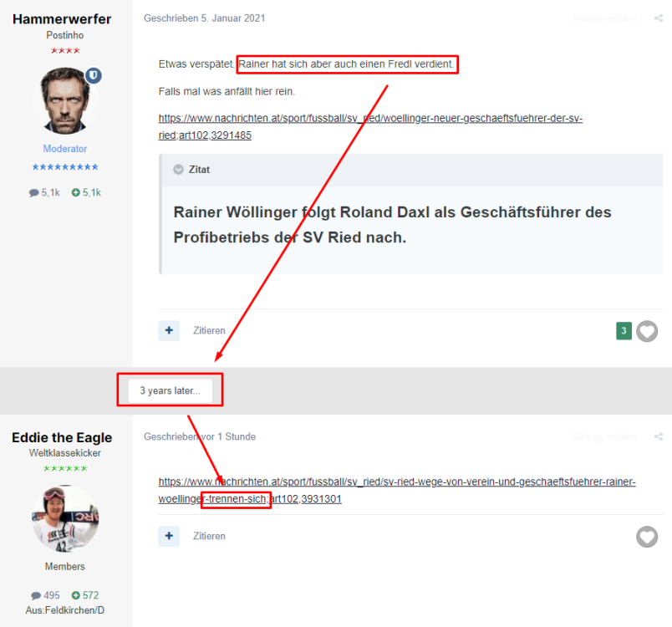The width and height of the screenshot is (672, 627).
Task: Click the heart reaction icon on Eddie's post
Action: click(x=647, y=536)
